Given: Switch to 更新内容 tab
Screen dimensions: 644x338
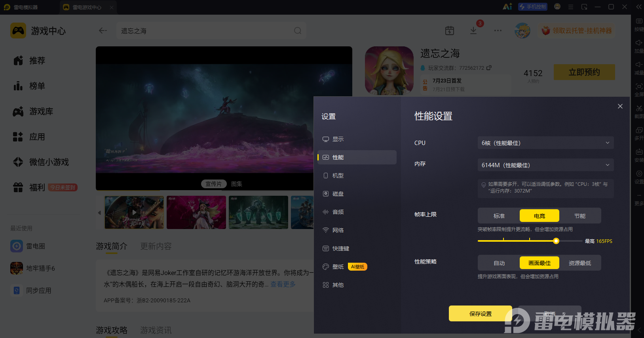Looking at the screenshot, I should click(x=156, y=246).
